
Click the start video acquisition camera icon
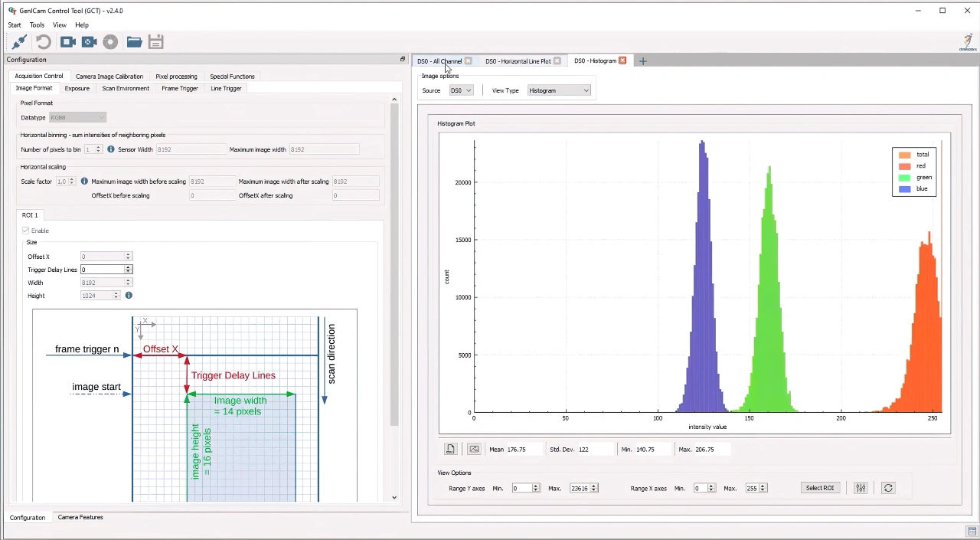click(x=68, y=42)
